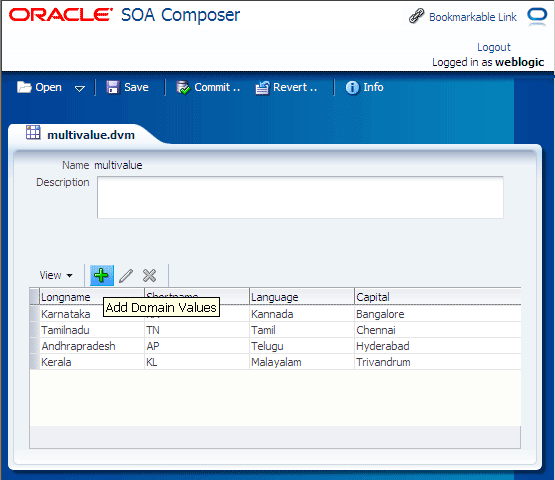The width and height of the screenshot is (555, 480).
Task: Click the weblogic username text
Action: pos(519,62)
